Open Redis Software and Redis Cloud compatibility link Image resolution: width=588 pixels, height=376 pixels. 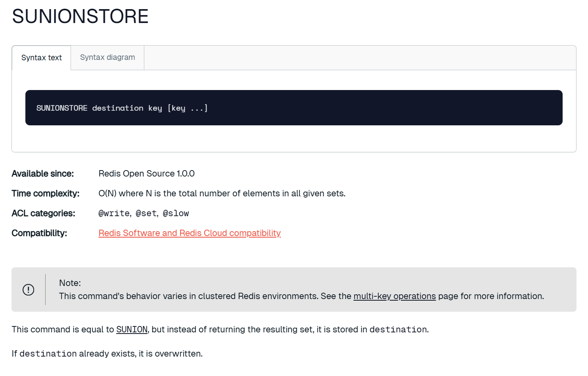190,233
